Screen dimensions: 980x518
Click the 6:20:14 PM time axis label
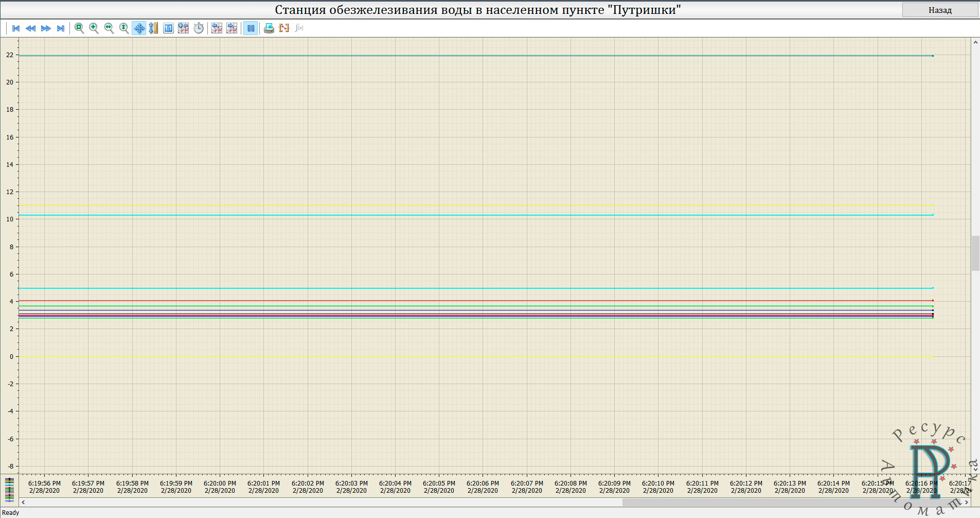(x=833, y=484)
